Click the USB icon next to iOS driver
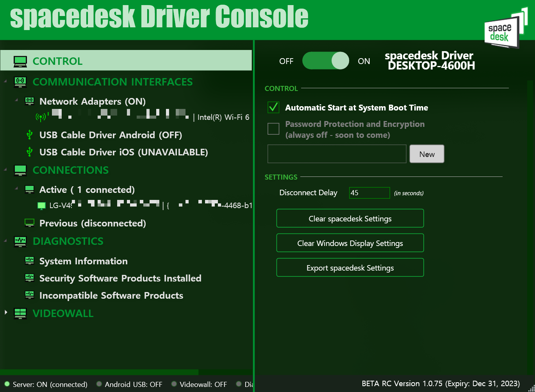 29,152
